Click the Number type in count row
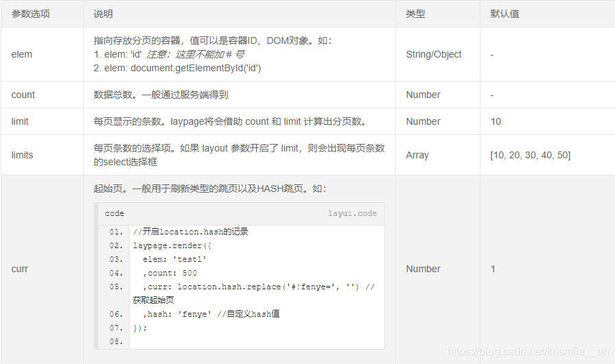Viewport: 615px width, 364px height. (x=423, y=95)
